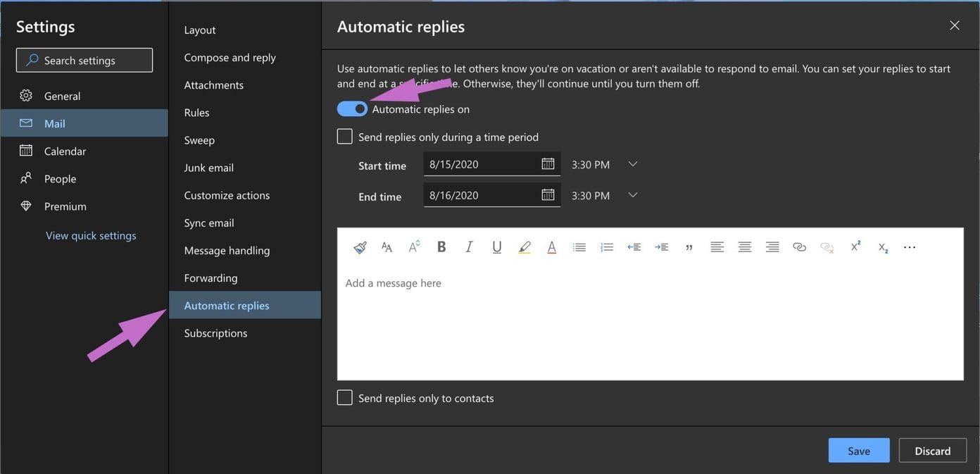The image size is (980, 474).
Task: Click the Search settings field
Action: tap(84, 60)
